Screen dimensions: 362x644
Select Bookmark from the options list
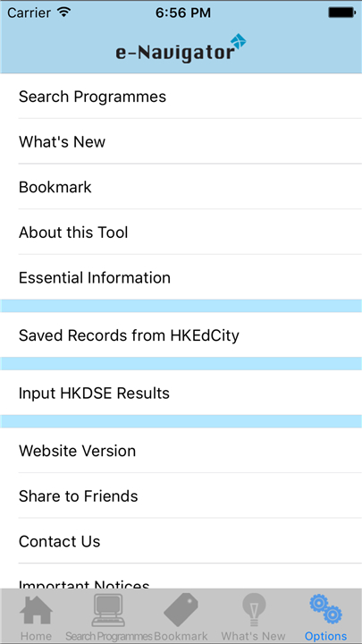[181, 187]
